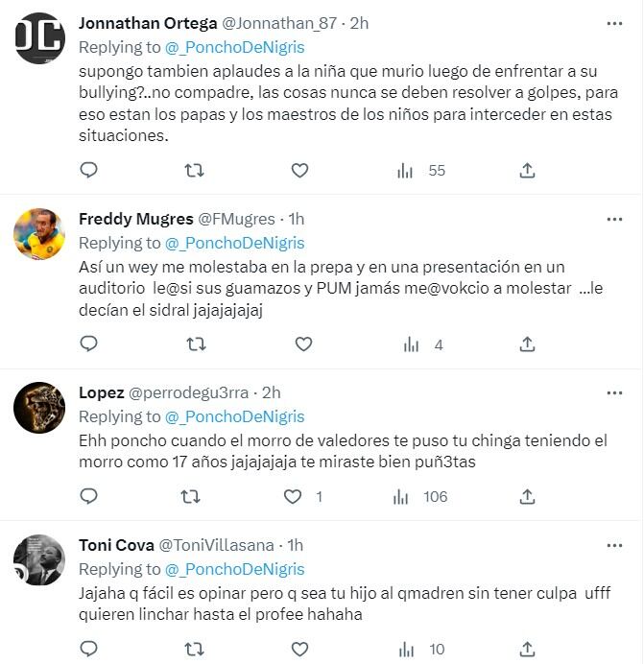644x664 pixels.
Task: Open the 2h timestamp on Lopez's tweet
Action: (271, 392)
